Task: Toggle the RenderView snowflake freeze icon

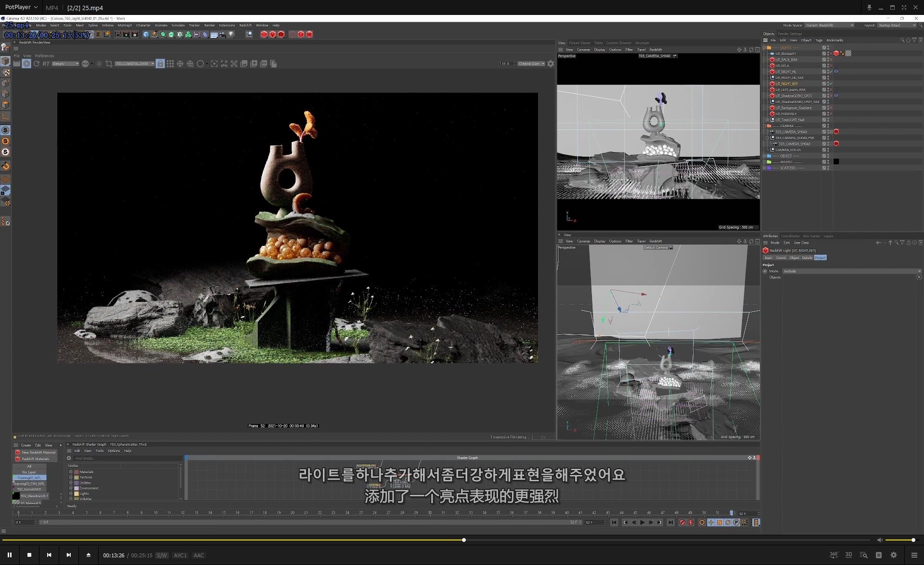Action: pyautogui.click(x=180, y=64)
